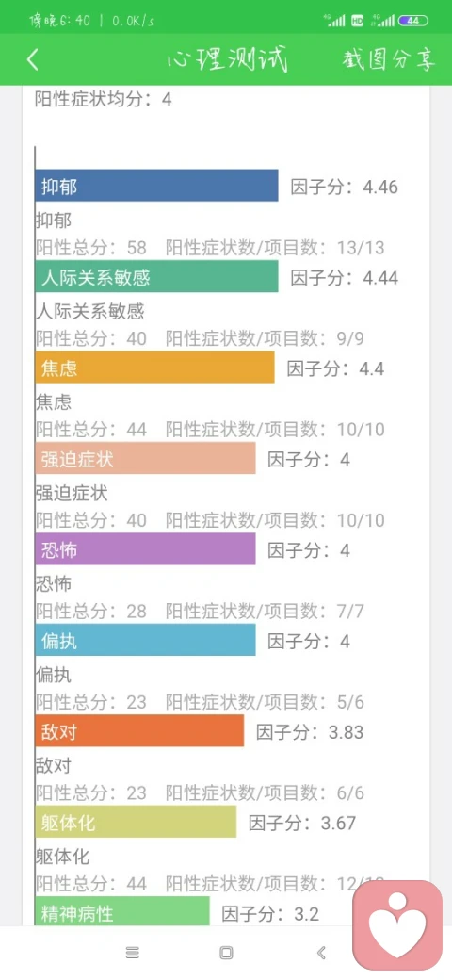Image resolution: width=452 pixels, height=980 pixels.
Task: Tap the salmon 强迫症状 bar
Action: pos(145,458)
